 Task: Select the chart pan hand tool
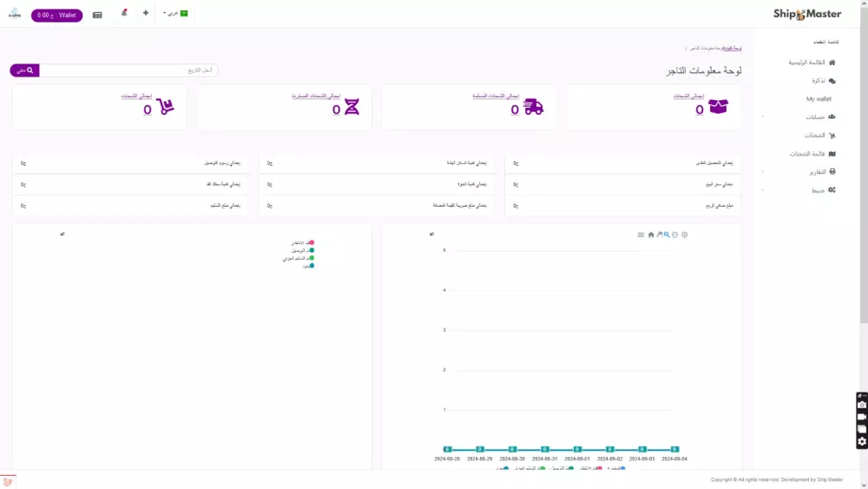coord(660,235)
